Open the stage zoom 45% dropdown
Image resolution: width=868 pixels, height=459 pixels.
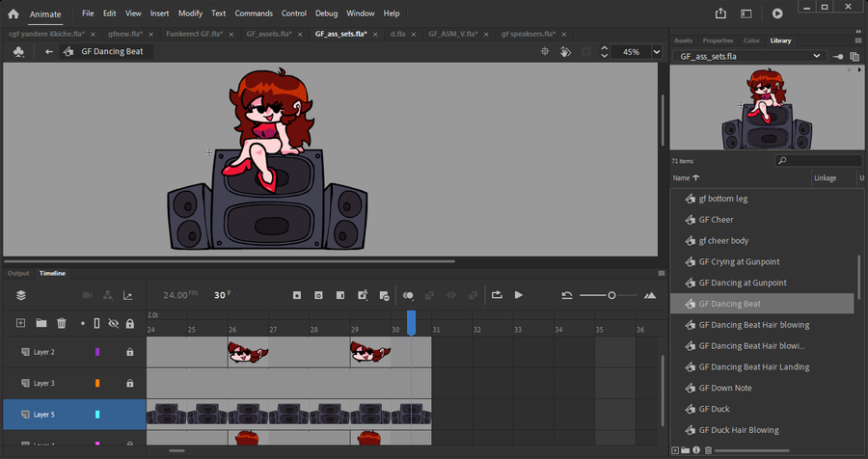click(657, 52)
